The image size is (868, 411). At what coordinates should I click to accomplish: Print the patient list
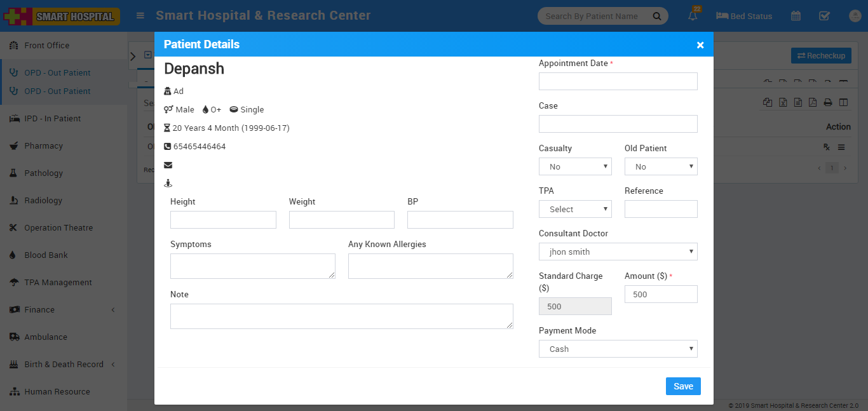[828, 103]
